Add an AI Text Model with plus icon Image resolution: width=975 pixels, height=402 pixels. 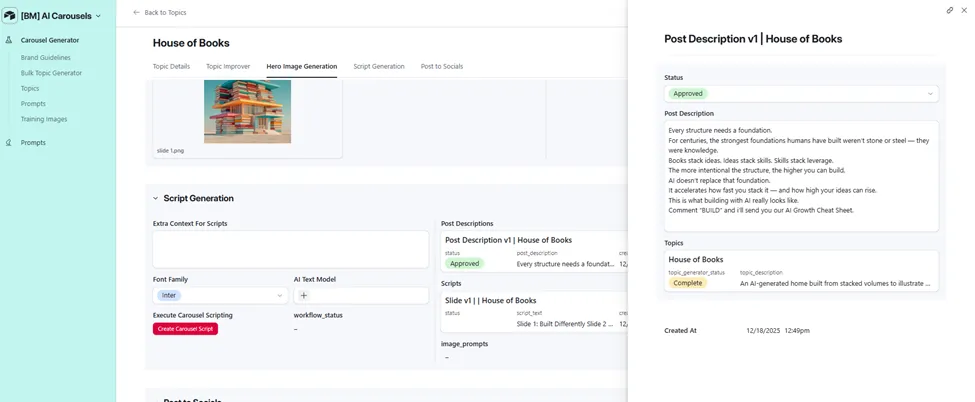point(303,296)
